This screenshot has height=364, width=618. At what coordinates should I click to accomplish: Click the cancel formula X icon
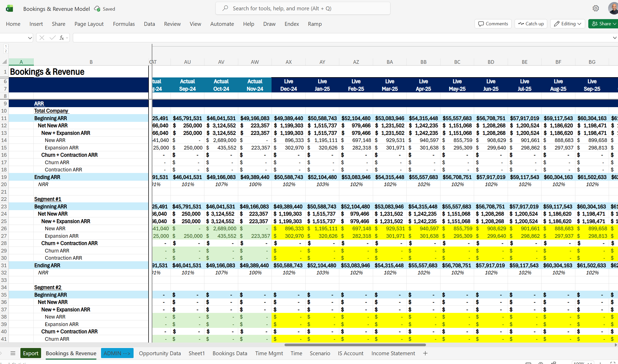(42, 38)
